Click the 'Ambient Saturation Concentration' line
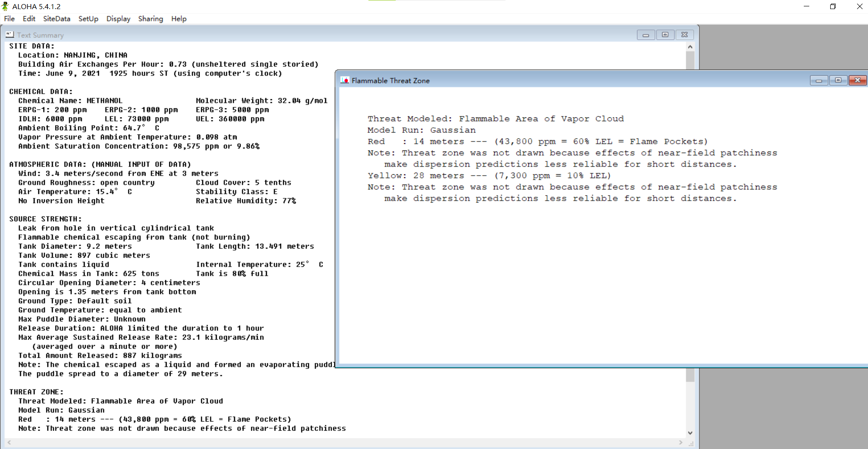The image size is (868, 449). [139, 146]
